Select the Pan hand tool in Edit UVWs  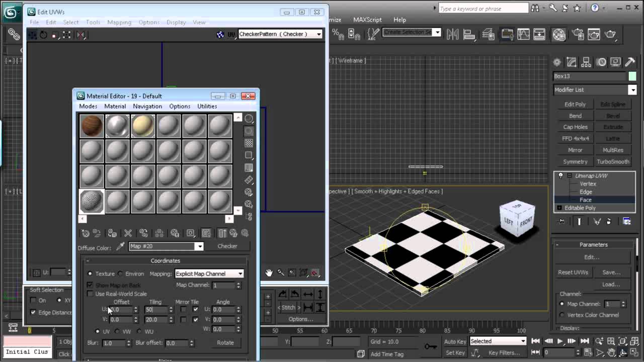(x=269, y=273)
